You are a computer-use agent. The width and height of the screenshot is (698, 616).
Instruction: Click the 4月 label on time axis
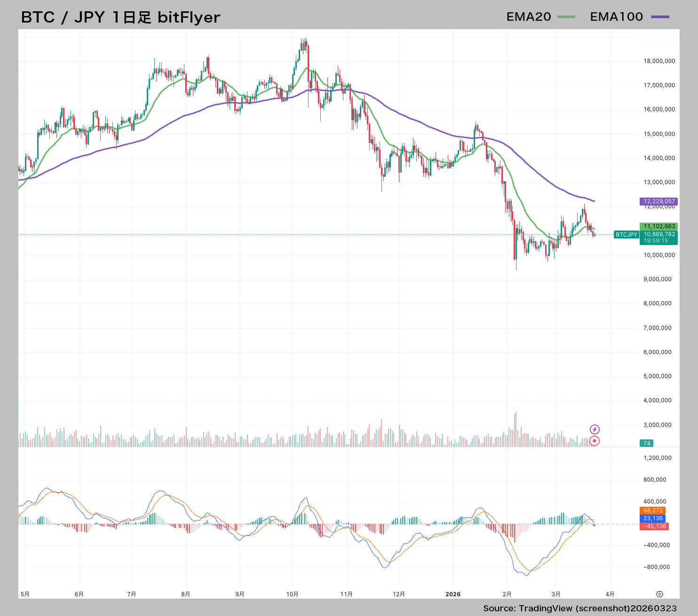610,594
